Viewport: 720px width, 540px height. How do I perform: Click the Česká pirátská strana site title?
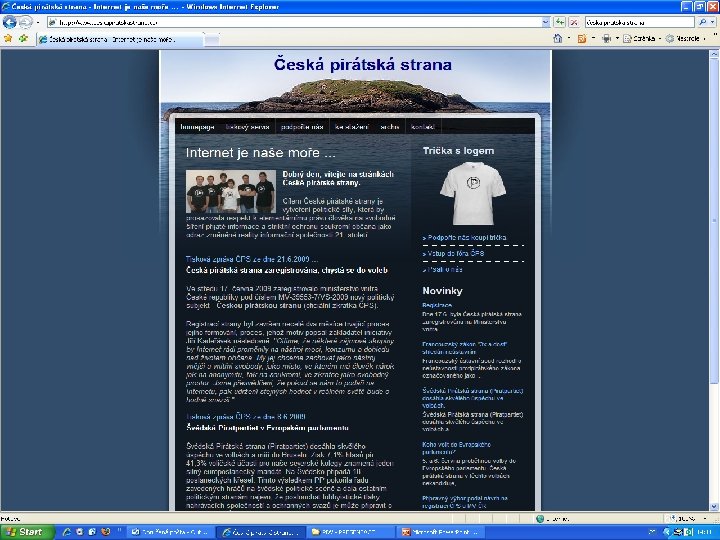point(363,64)
